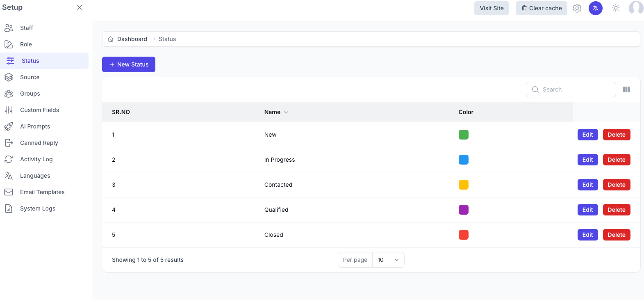Click purple swatch for Qualified

click(464, 210)
